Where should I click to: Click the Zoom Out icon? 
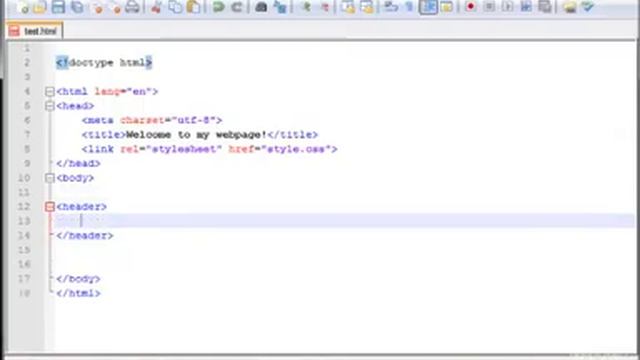pyautogui.click(x=324, y=7)
